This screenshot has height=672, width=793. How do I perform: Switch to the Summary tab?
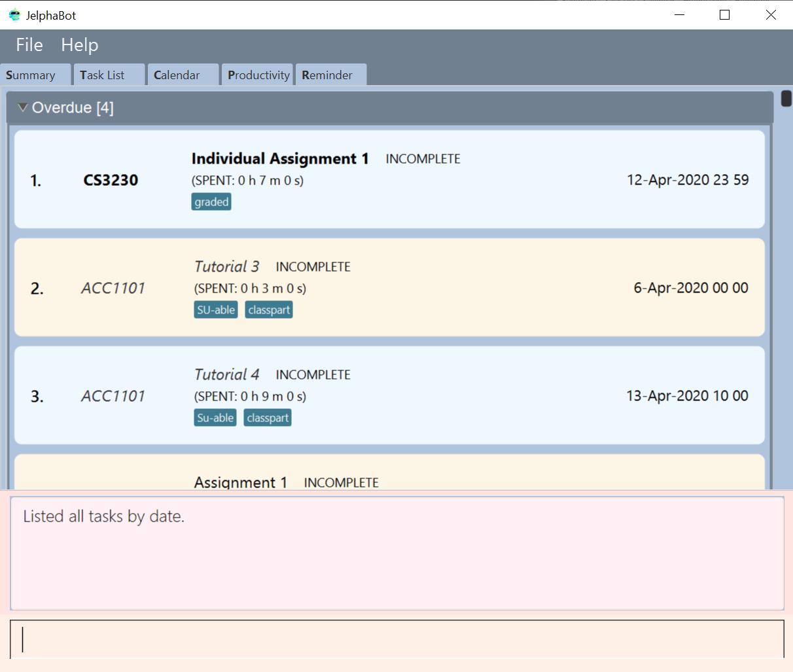point(35,75)
